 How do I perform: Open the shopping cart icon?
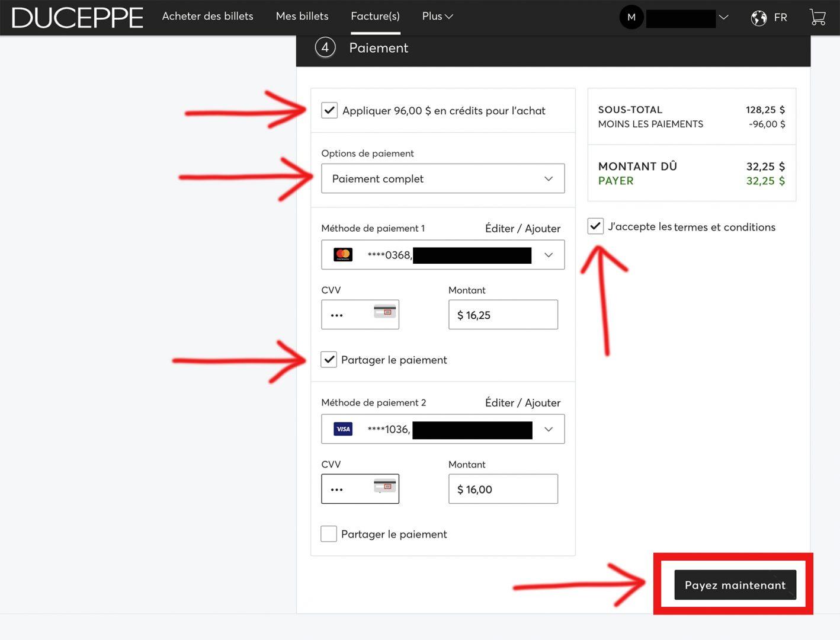pyautogui.click(x=817, y=17)
